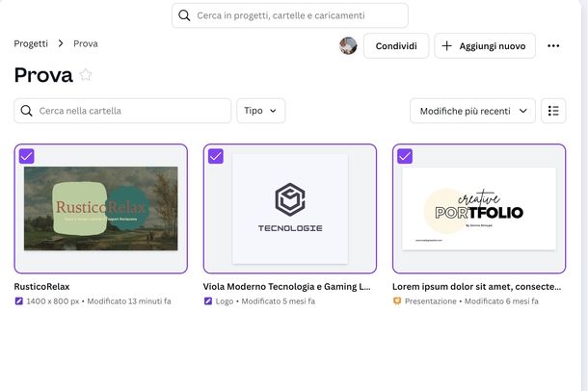Open the three-dots more options menu

tap(553, 45)
